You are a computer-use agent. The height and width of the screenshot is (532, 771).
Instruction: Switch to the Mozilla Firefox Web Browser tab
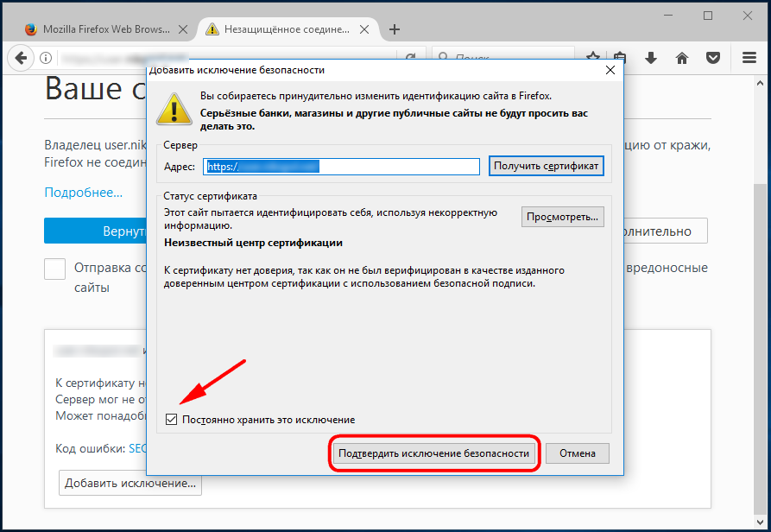106,29
